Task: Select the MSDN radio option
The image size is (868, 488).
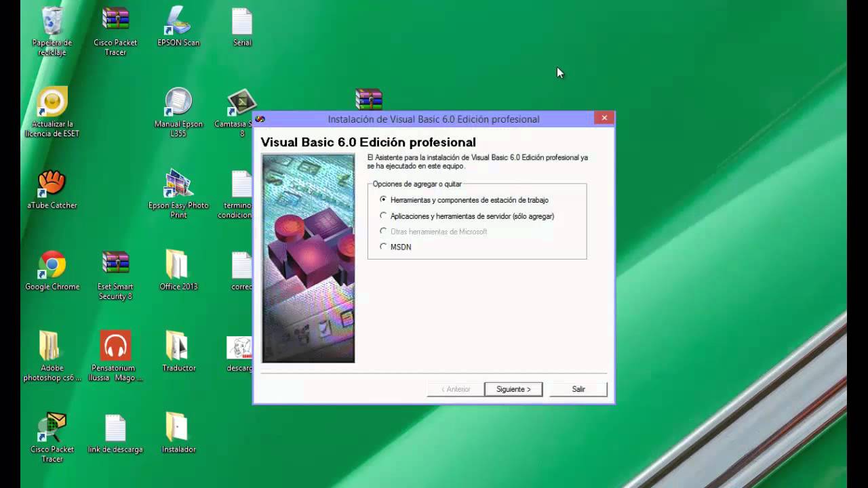Action: pyautogui.click(x=396, y=247)
